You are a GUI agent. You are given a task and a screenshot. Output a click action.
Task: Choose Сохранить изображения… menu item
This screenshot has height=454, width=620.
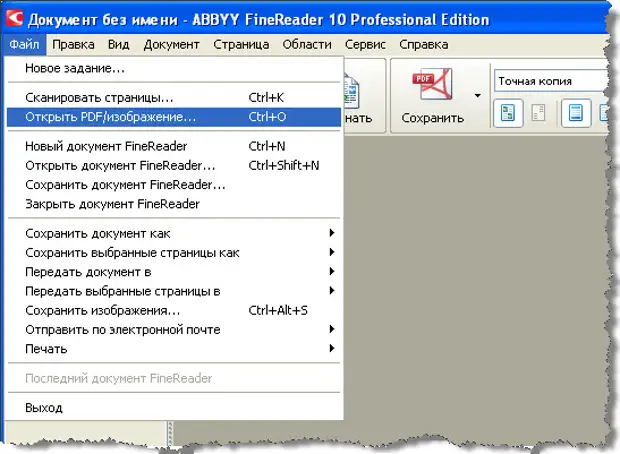click(x=174, y=310)
